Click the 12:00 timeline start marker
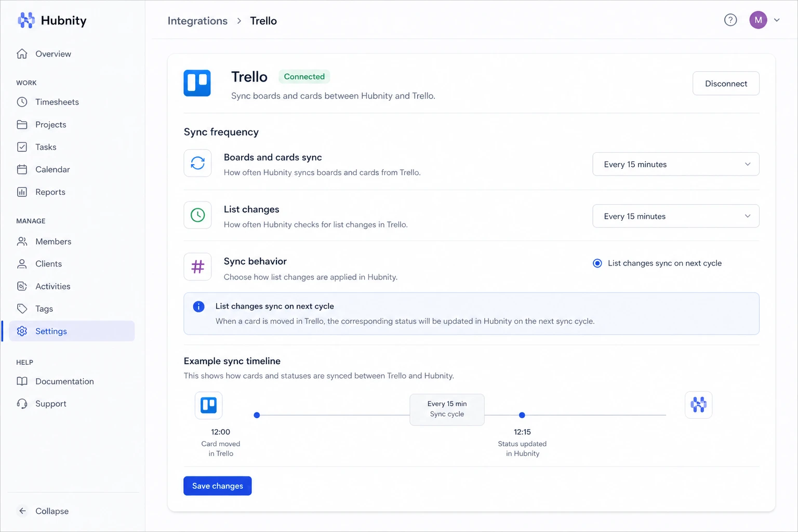This screenshot has width=798, height=532. [x=257, y=415]
